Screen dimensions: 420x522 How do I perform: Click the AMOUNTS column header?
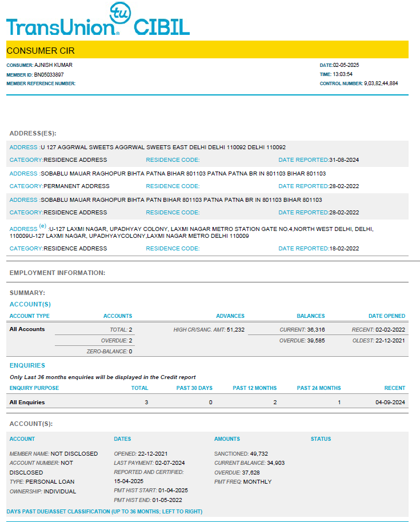[227, 439]
